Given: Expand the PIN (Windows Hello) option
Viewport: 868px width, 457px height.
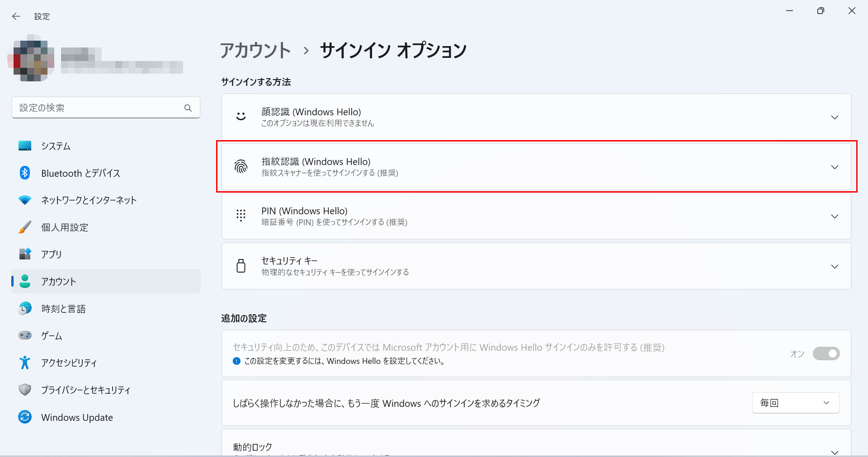Looking at the screenshot, I should (536, 216).
